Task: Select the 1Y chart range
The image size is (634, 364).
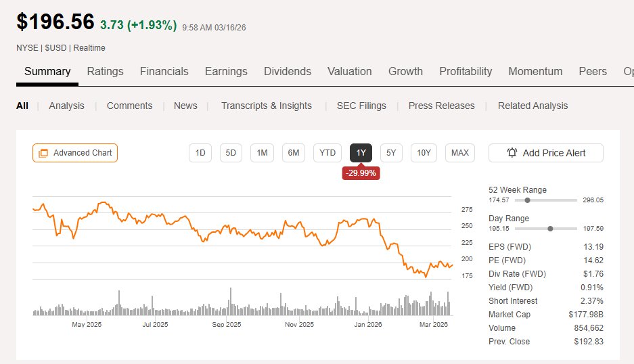Action: (x=361, y=153)
